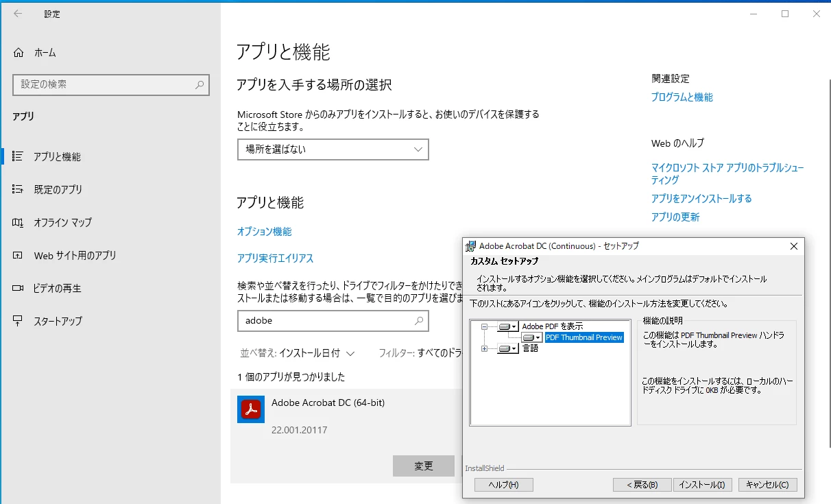Click the 設定の検索 search field

click(x=110, y=84)
